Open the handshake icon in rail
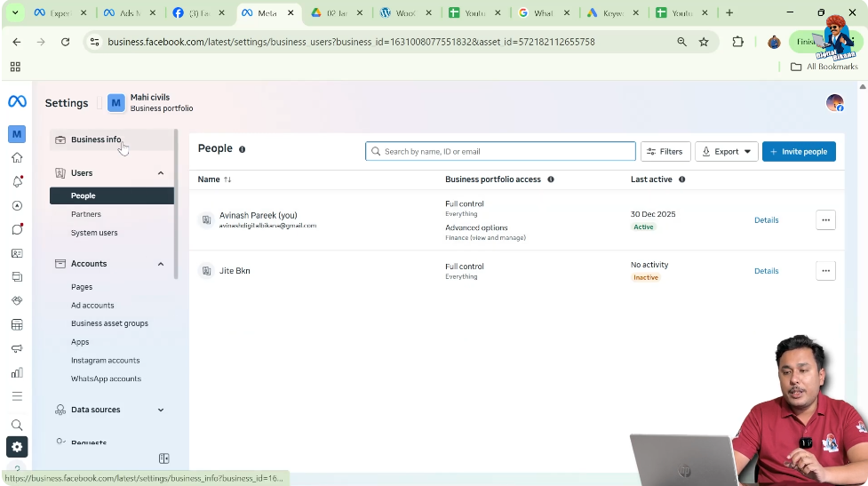Screen dimensions: 868x486 coord(17,300)
